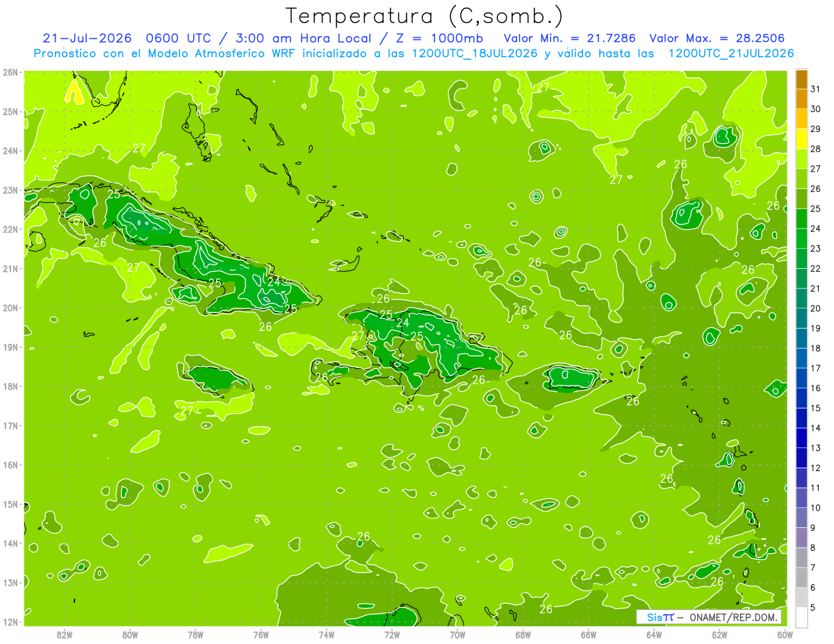Click the "70W" longitude axis label
834x644 pixels.
tap(457, 634)
